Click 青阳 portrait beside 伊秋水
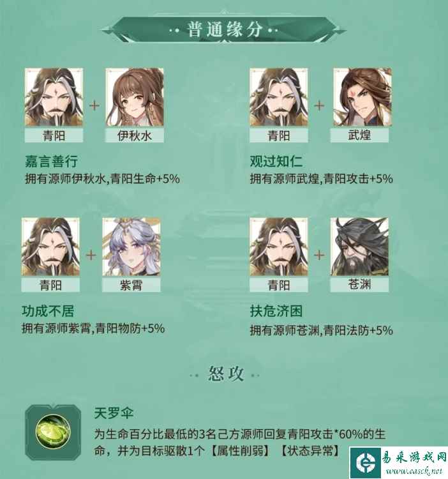Screen dimensions: 448x479 pyautogui.click(x=54, y=97)
